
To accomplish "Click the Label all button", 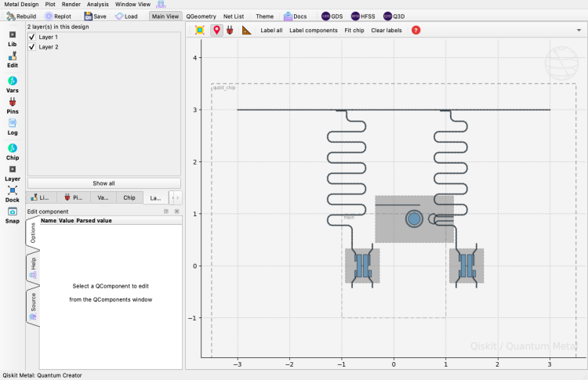I will (x=271, y=31).
